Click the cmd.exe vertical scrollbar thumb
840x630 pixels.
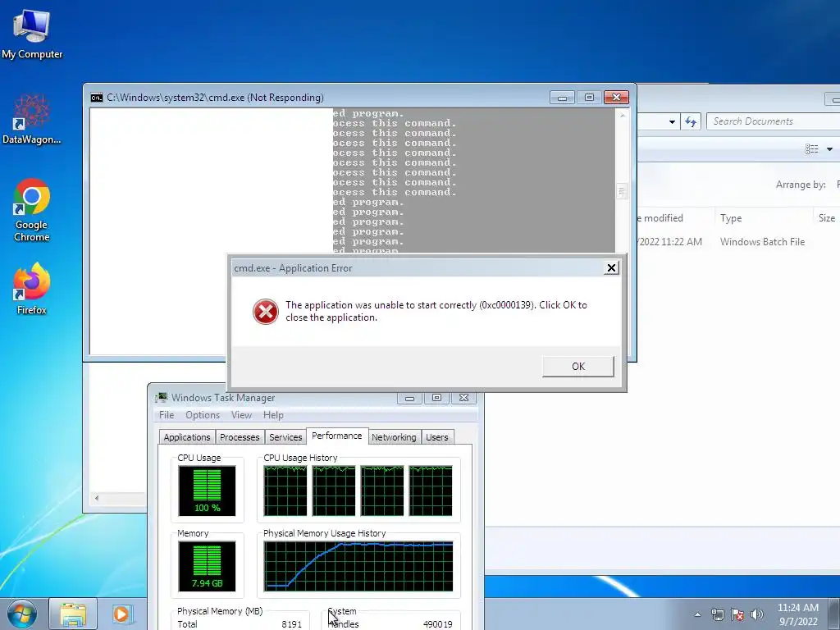622,191
